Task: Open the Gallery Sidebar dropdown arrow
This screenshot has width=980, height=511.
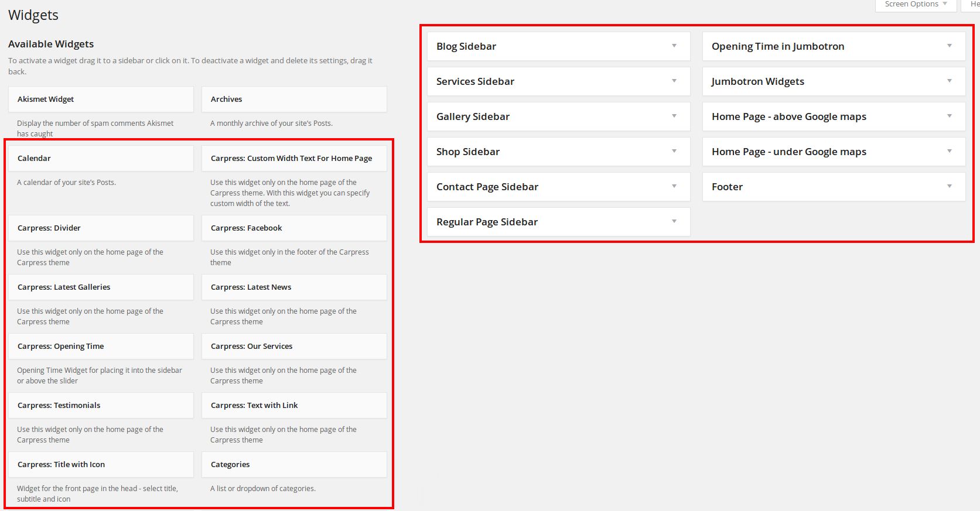Action: point(674,116)
